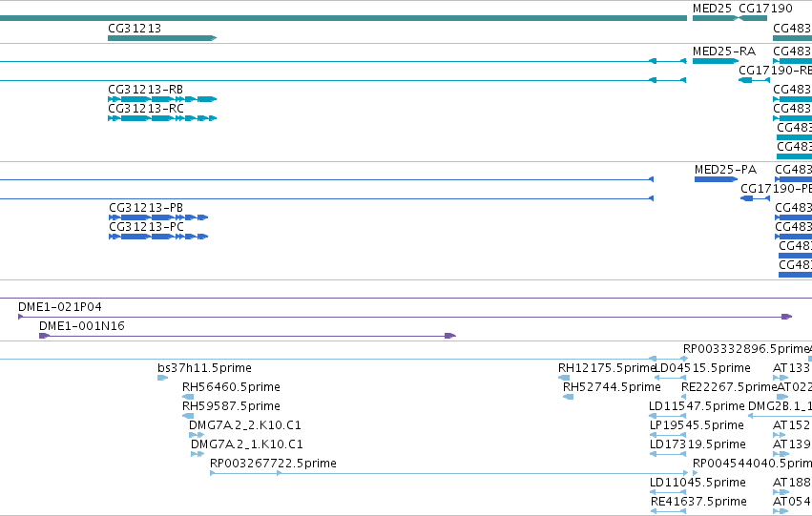Open the MED25-RA transcript feature

tap(716, 61)
